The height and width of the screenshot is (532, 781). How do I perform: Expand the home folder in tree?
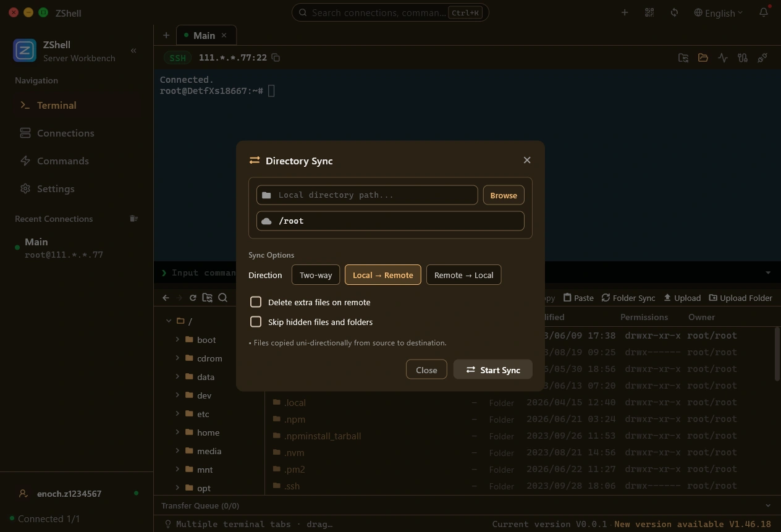[x=177, y=432]
